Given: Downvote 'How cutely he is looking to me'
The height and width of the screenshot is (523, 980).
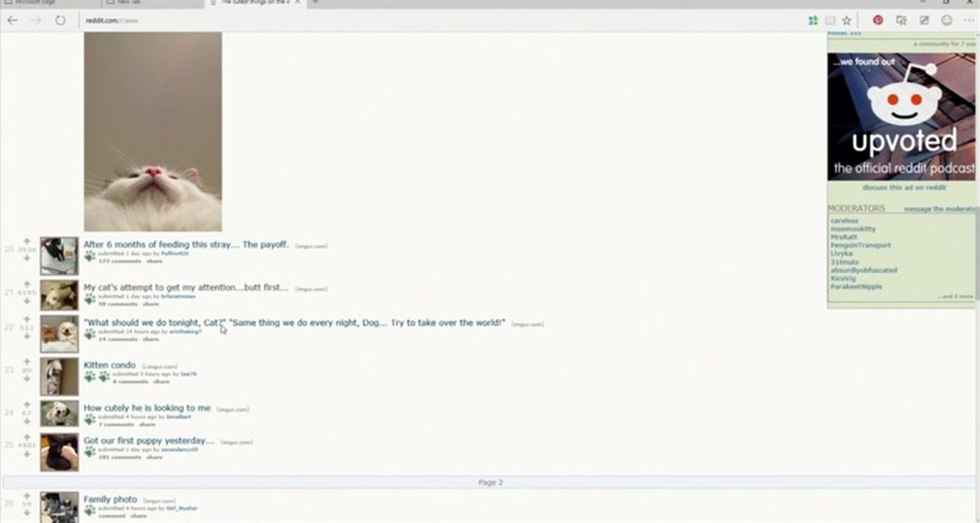Looking at the screenshot, I should (x=27, y=421).
